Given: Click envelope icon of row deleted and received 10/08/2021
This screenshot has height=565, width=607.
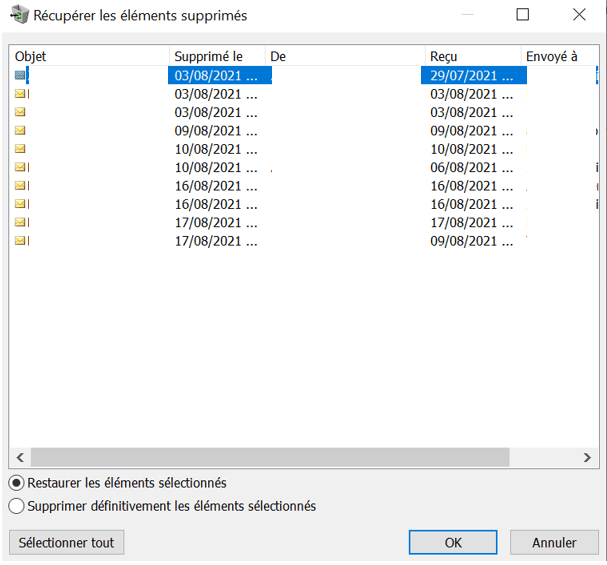Looking at the screenshot, I should [20, 149].
